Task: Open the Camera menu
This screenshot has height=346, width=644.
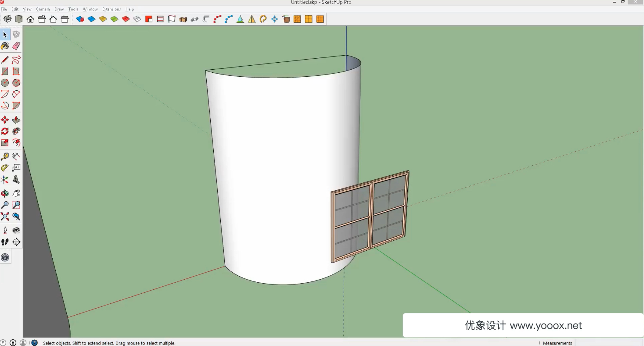Action: click(x=43, y=9)
